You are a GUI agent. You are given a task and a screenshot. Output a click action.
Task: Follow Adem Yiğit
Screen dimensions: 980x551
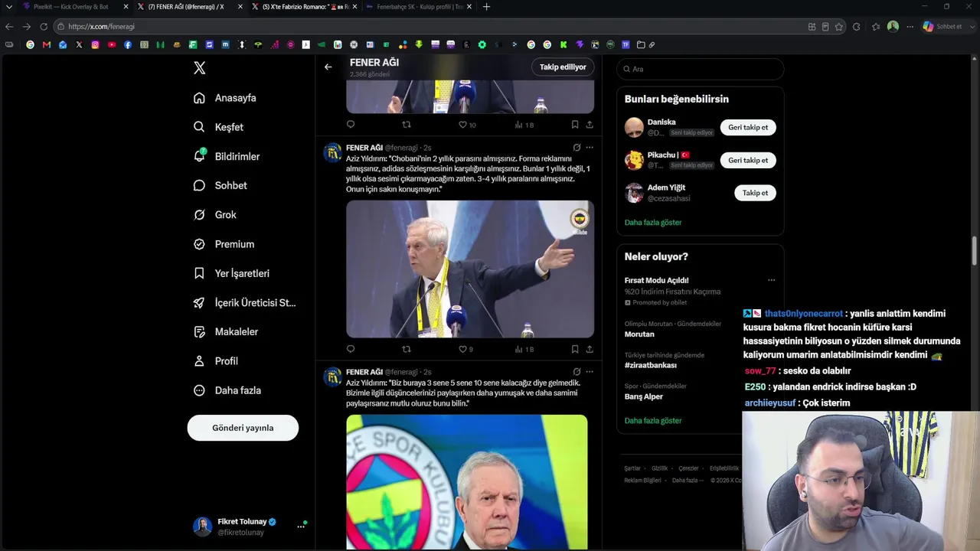pos(755,193)
